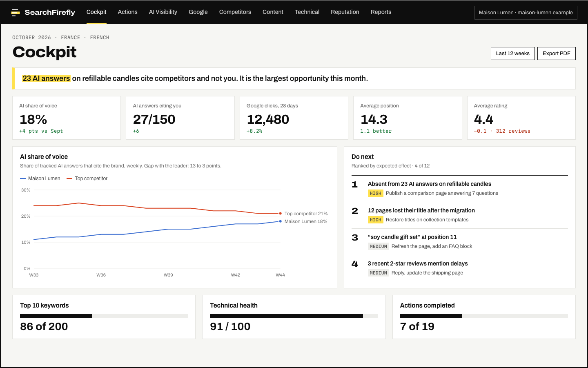The image size is (588, 368).
Task: Select the Google clicks 12,480 card
Action: pos(294,118)
